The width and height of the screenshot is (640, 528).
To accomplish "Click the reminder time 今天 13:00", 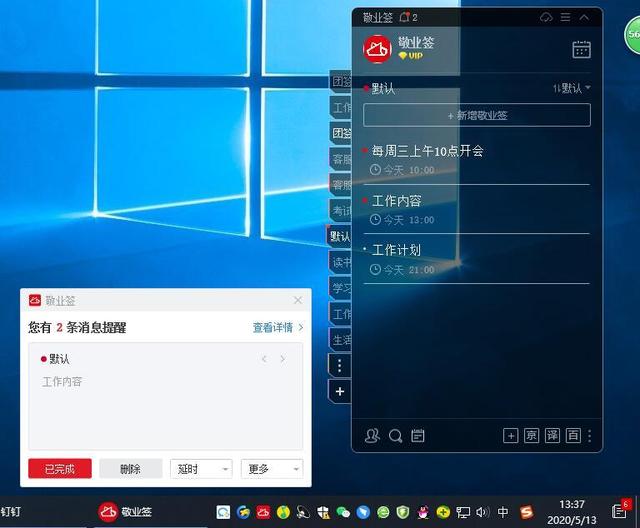I will coord(402,220).
